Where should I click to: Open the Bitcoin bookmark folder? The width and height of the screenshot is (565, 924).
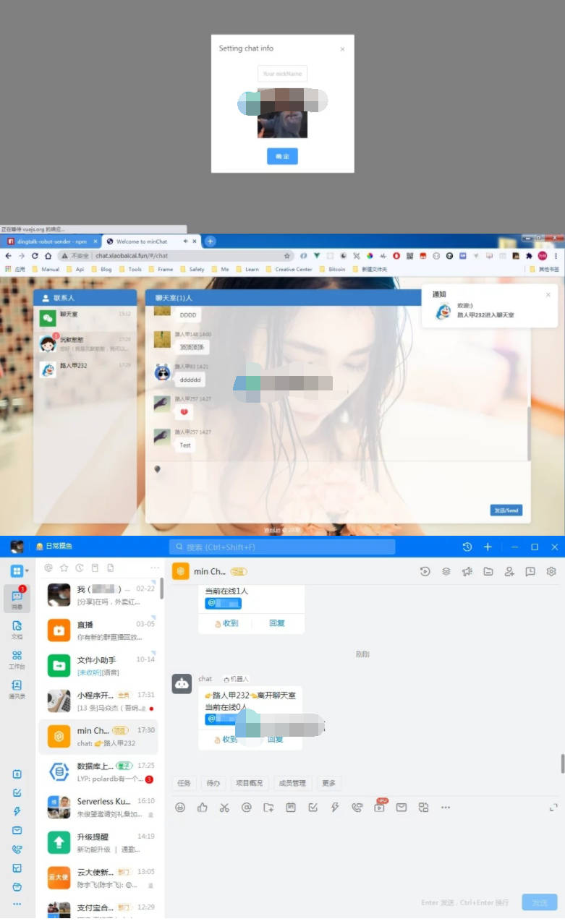[x=332, y=269]
